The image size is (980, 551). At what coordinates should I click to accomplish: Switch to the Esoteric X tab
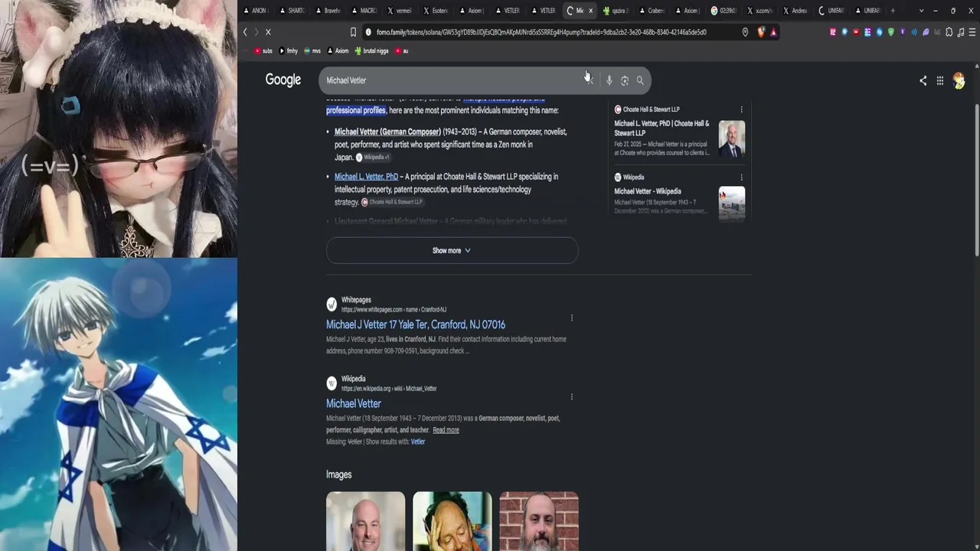click(x=436, y=11)
